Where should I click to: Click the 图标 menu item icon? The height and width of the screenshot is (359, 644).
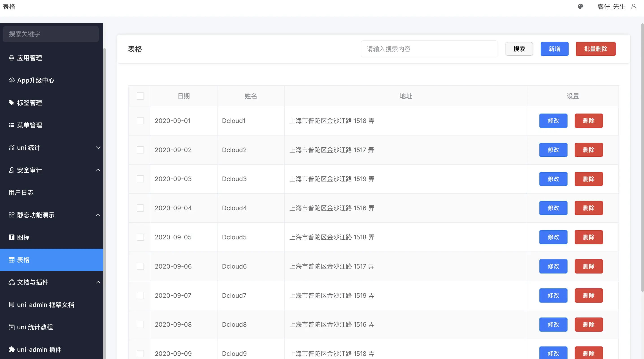(x=11, y=237)
